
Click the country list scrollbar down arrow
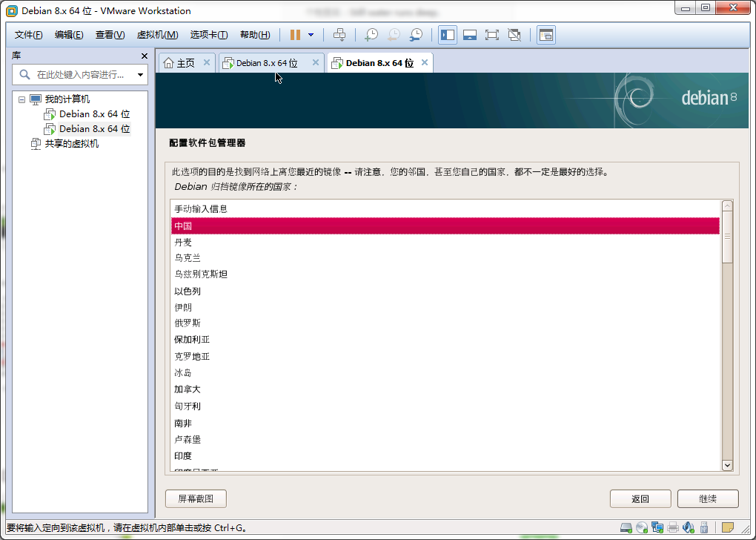[727, 465]
